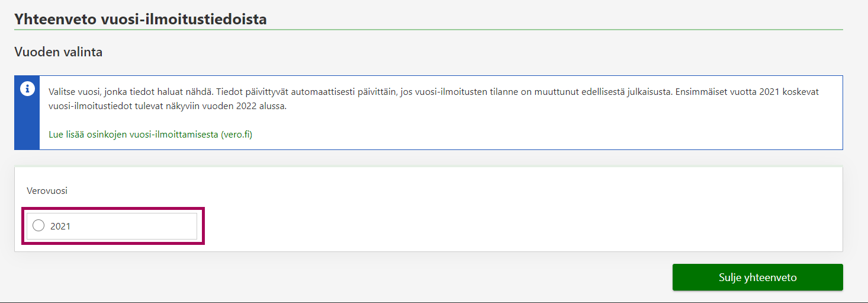Select the 2021 tax year radio button
The image size is (868, 303).
click(x=38, y=225)
